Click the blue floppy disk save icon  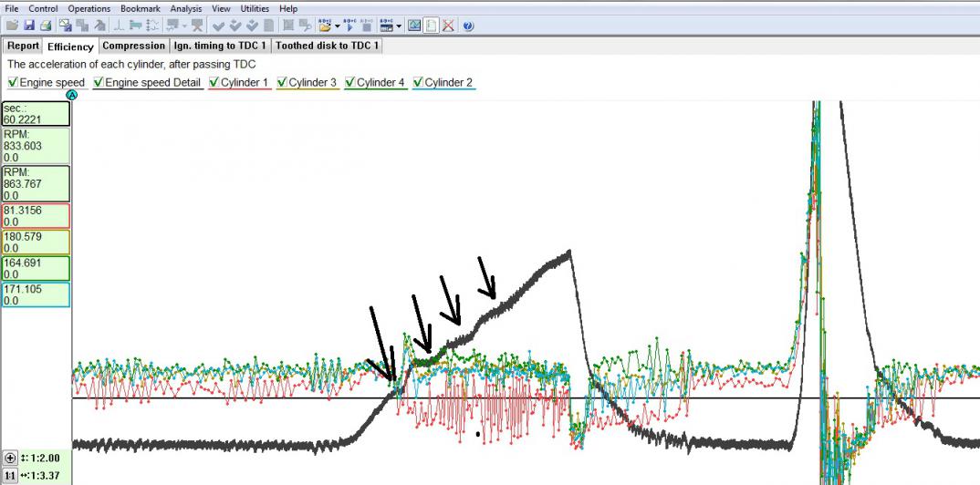pos(28,26)
